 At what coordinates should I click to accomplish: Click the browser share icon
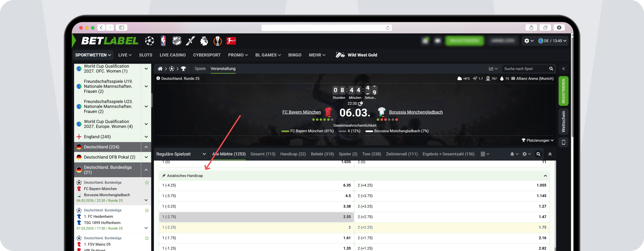(x=531, y=28)
